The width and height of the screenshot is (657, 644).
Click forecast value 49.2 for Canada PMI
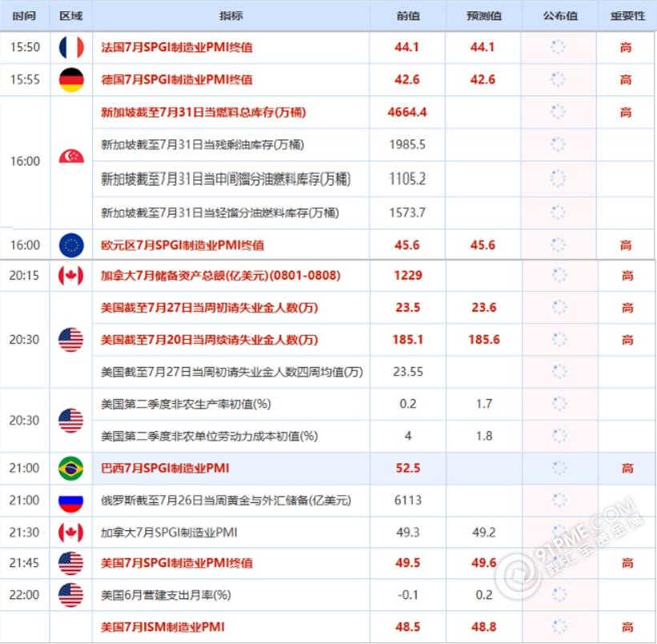tap(484, 533)
